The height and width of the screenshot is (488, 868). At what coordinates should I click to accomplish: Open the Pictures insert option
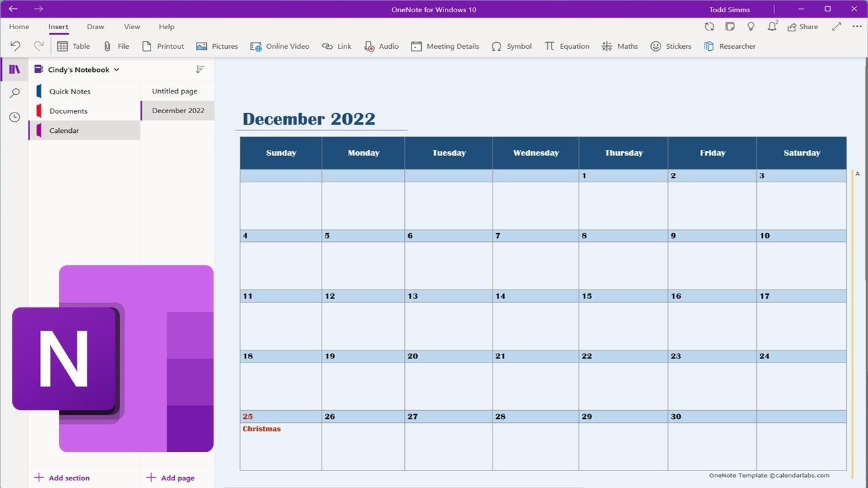[217, 46]
